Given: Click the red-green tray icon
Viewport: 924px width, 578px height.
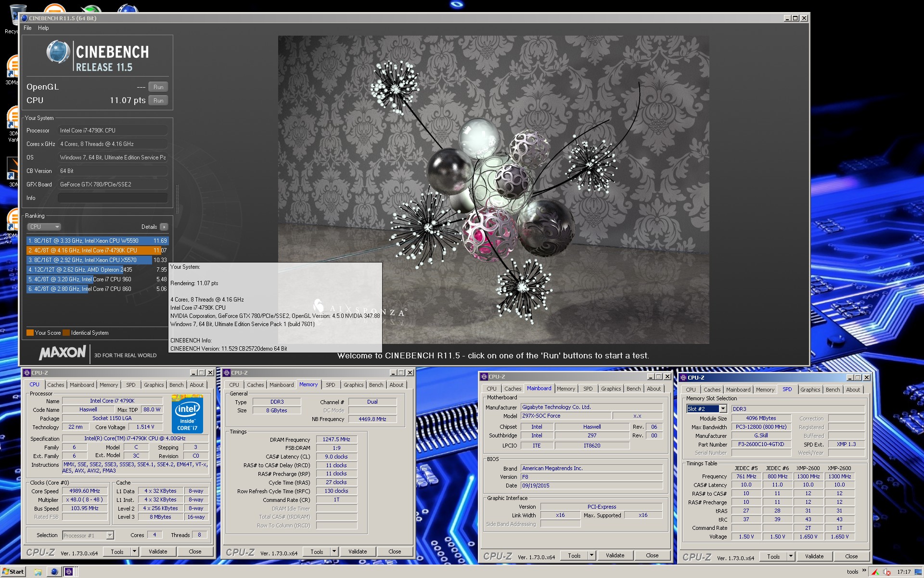Looking at the screenshot, I should click(875, 572).
